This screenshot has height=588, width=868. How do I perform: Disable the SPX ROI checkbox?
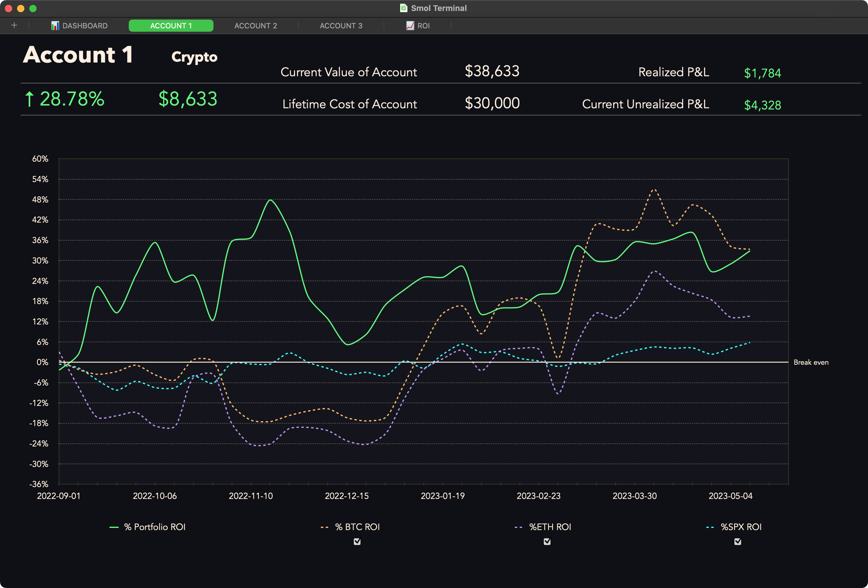pyautogui.click(x=738, y=541)
